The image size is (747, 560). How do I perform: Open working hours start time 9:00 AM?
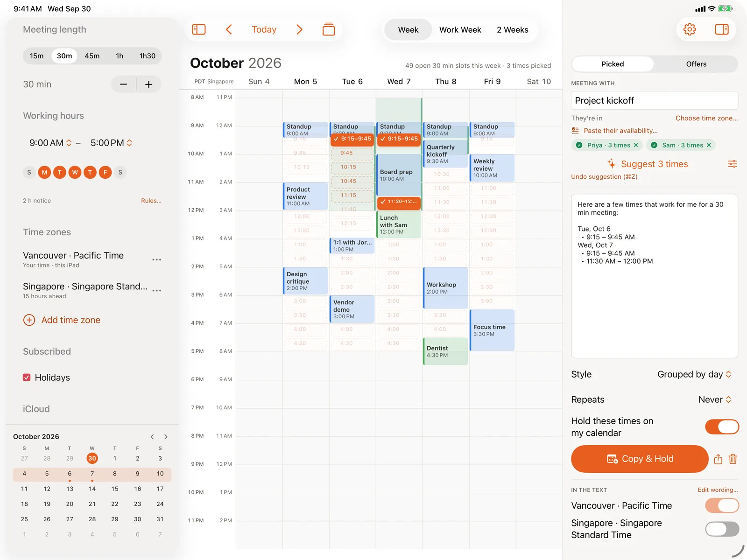[x=50, y=143]
